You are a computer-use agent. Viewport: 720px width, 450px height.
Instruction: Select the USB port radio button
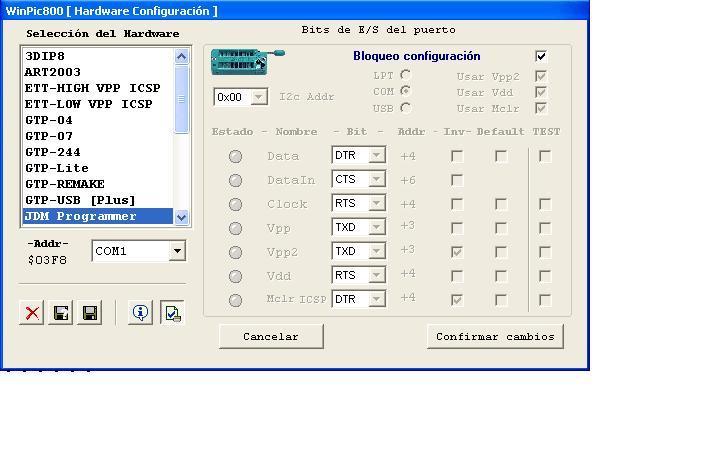405,108
